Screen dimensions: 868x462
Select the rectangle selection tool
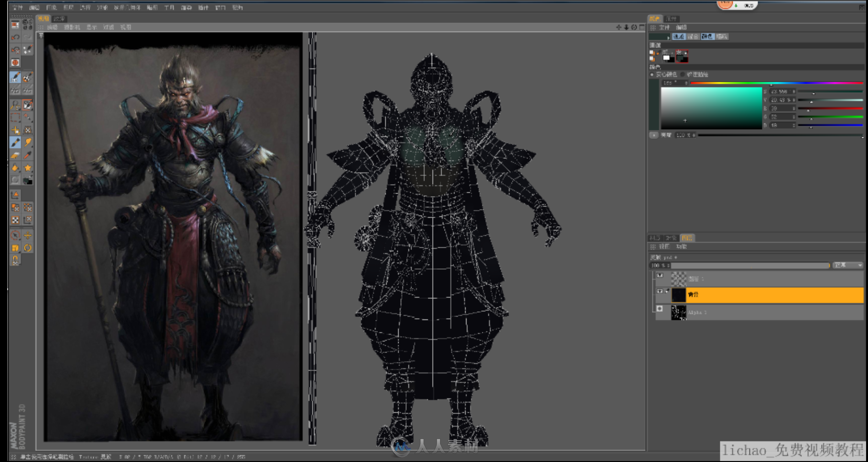(x=15, y=117)
